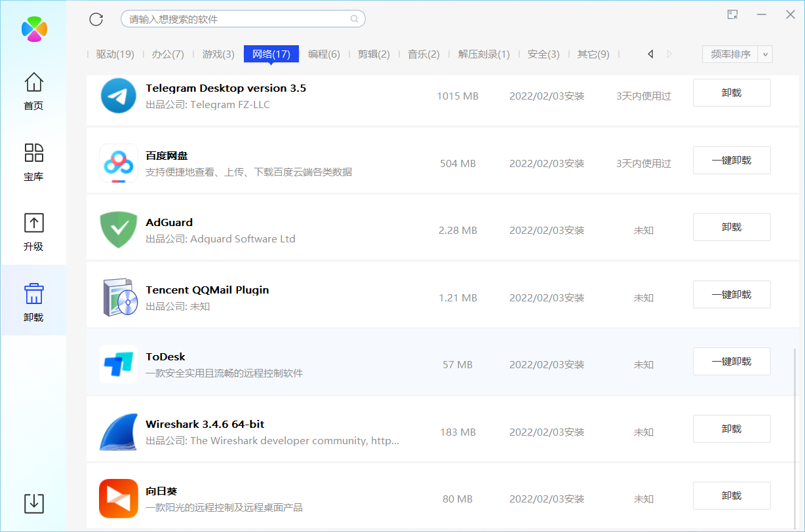Click 一键卸载 for Tencent QQMail Plugin
The height and width of the screenshot is (532, 805).
pos(732,294)
